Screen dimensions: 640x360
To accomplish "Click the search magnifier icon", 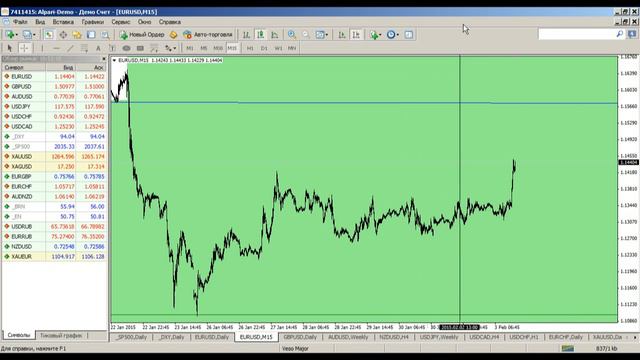I will (619, 35).
